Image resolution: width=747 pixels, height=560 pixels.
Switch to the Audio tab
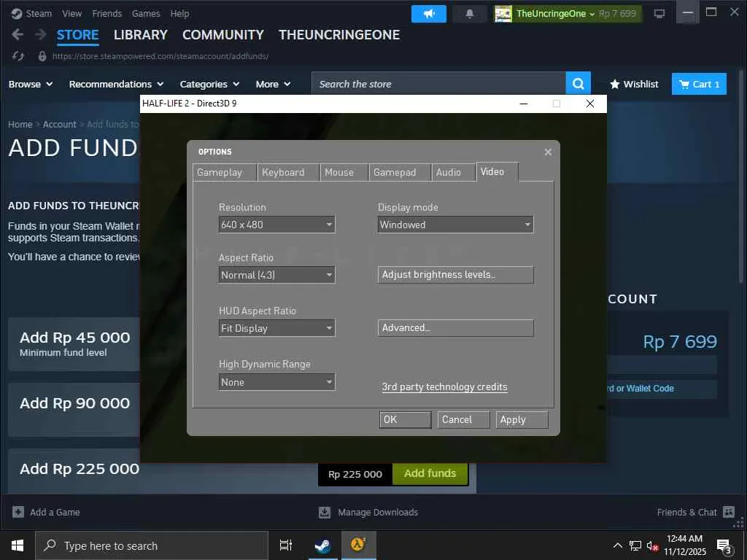coord(453,172)
